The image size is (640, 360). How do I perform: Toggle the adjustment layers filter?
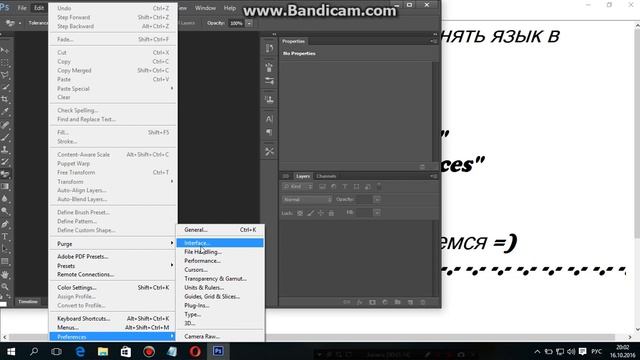pyautogui.click(x=333, y=187)
